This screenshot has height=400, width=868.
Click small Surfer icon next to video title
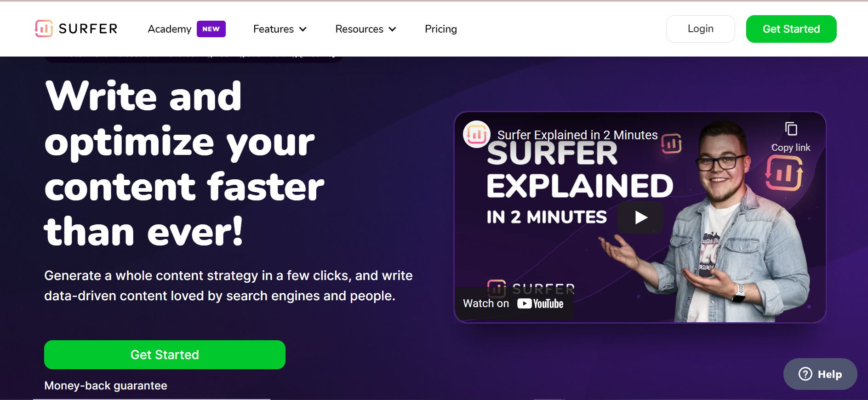point(671,144)
